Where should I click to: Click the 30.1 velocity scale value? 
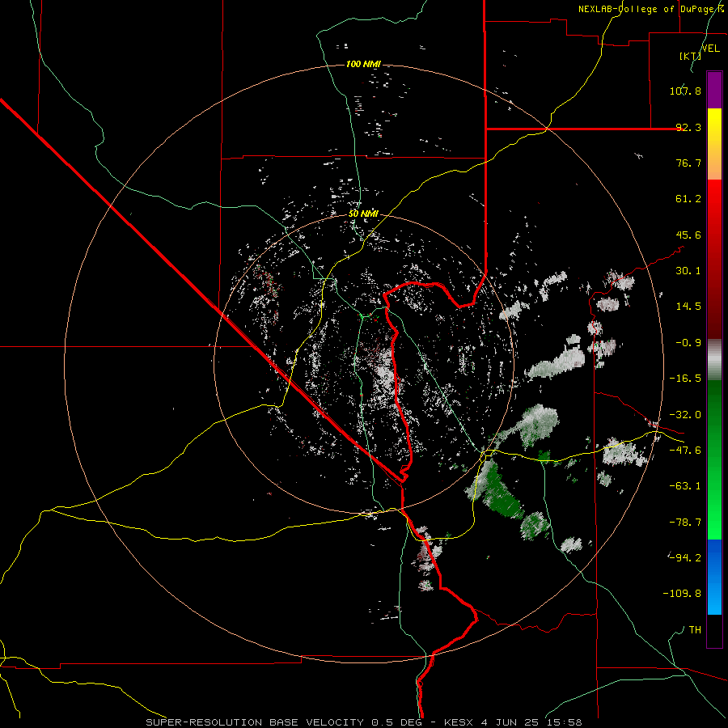tap(688, 271)
